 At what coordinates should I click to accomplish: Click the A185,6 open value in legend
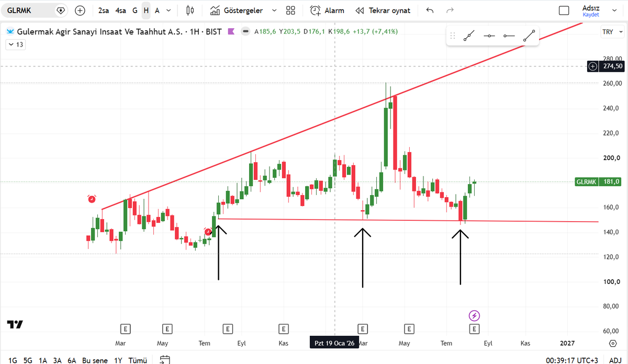click(x=265, y=31)
